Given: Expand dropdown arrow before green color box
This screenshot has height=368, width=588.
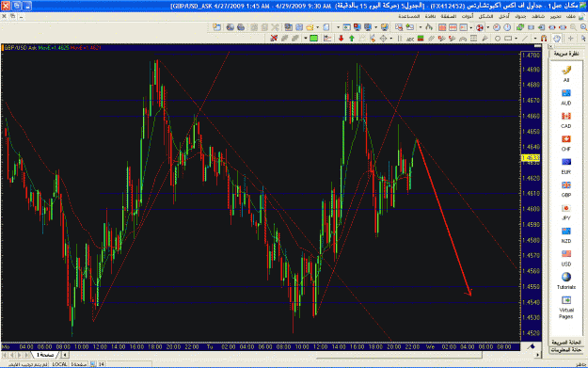Looking at the screenshot, I should tap(306, 39).
